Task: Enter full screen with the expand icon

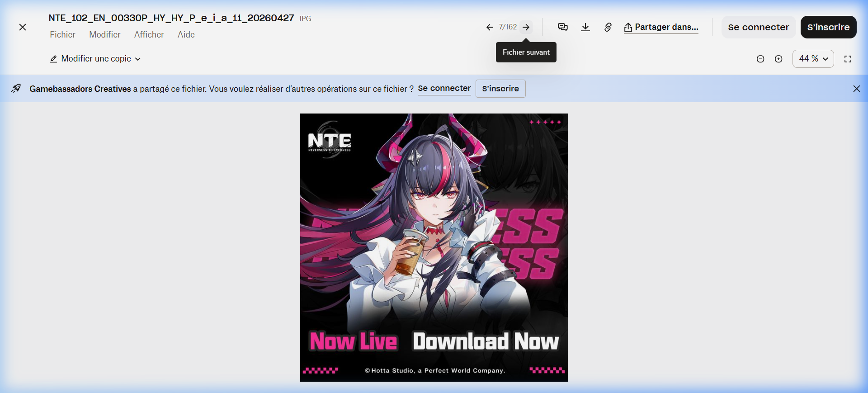Action: pyautogui.click(x=848, y=59)
